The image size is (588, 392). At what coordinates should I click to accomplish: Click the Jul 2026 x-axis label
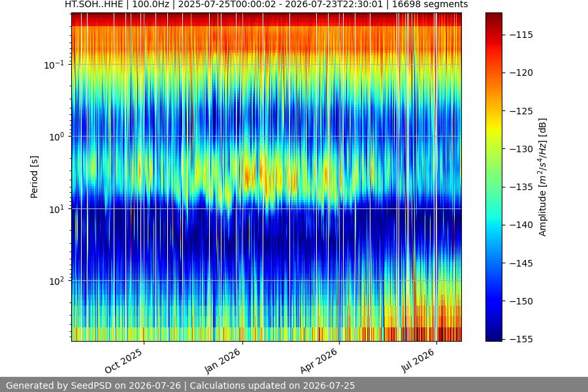point(418,361)
